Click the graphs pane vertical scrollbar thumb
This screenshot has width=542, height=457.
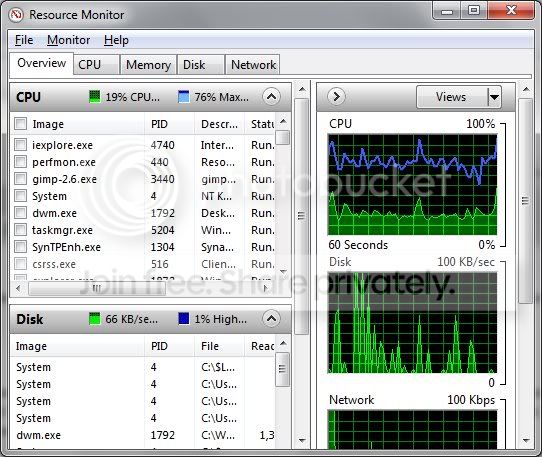(x=525, y=200)
